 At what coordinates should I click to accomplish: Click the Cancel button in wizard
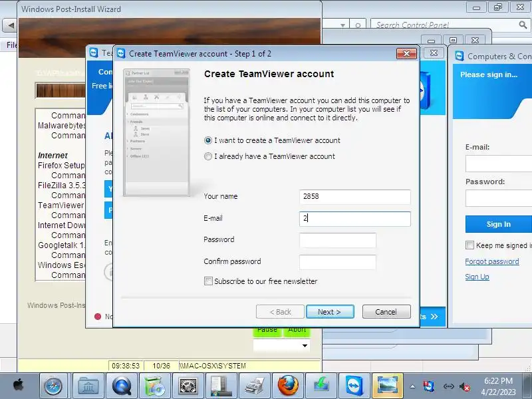(x=386, y=311)
